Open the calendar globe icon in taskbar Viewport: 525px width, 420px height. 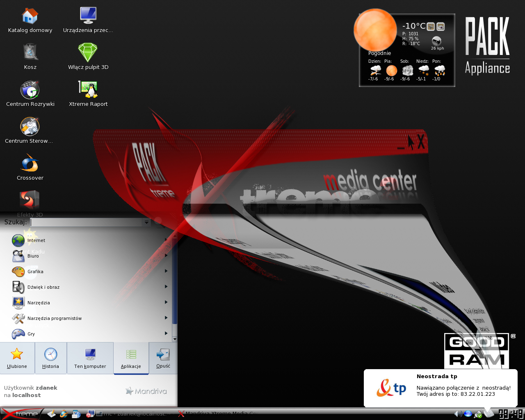click(x=76, y=413)
